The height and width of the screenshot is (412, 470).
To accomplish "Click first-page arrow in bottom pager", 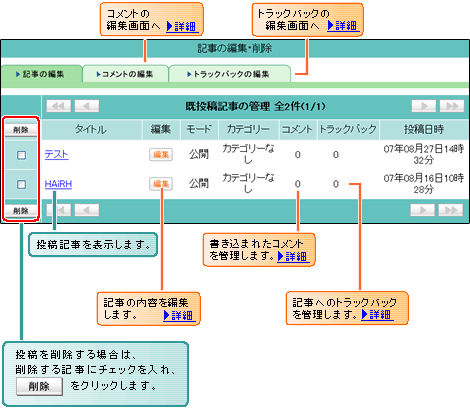I will [x=59, y=210].
